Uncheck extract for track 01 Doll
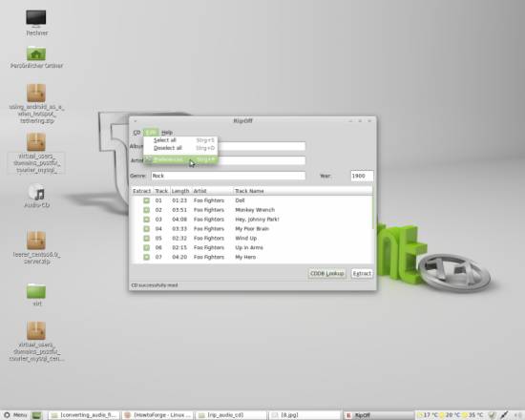The image size is (525, 420). [x=146, y=200]
